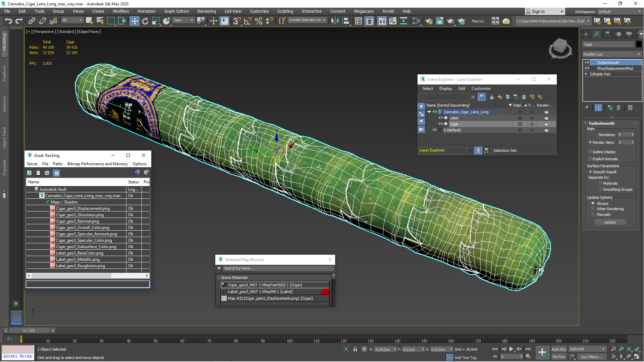The width and height of the screenshot is (644, 362).
Task: Click Refresh icon in Asset Tracking
Action: [x=30, y=173]
